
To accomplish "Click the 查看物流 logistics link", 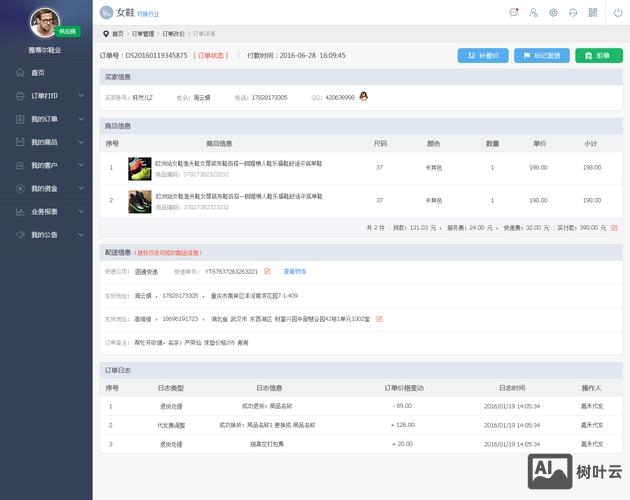I will [x=295, y=271].
